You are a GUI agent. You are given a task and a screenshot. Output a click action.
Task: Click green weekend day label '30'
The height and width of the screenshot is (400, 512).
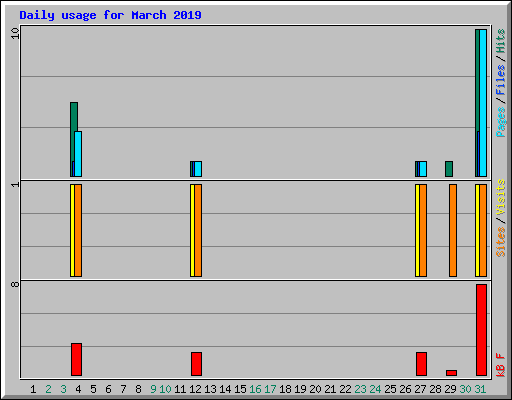point(465,389)
